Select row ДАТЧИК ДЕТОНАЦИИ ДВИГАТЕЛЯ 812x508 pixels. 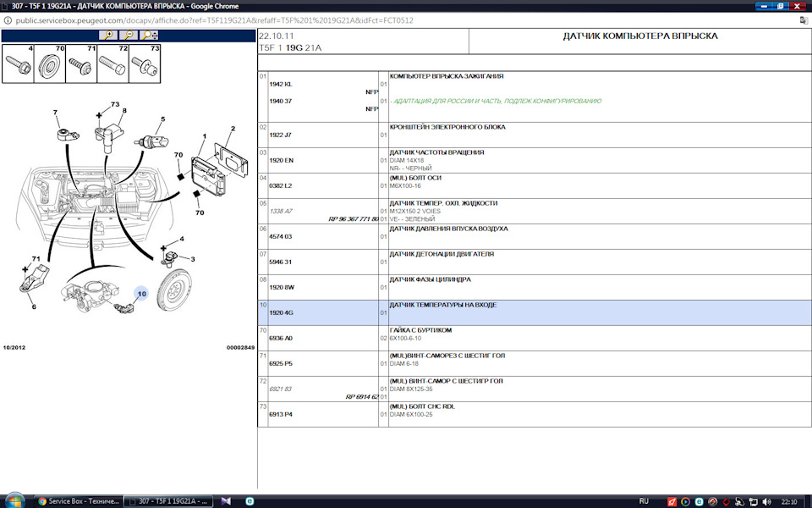(x=535, y=262)
